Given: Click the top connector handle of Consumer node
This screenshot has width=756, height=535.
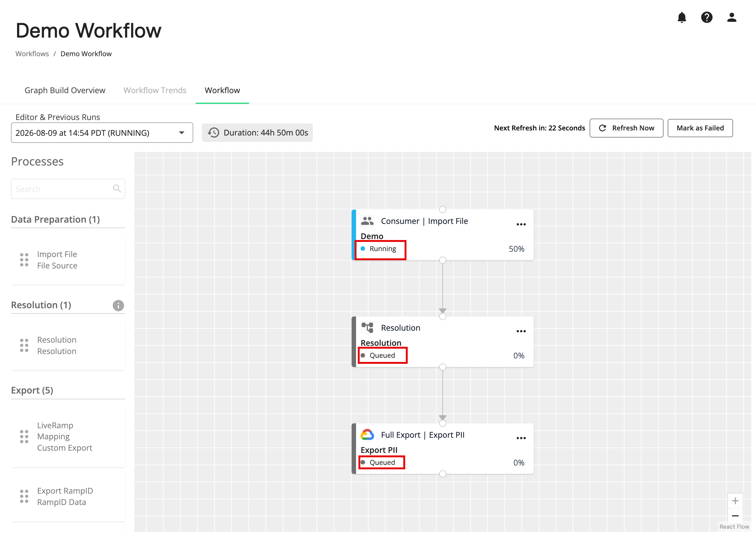Looking at the screenshot, I should [442, 209].
